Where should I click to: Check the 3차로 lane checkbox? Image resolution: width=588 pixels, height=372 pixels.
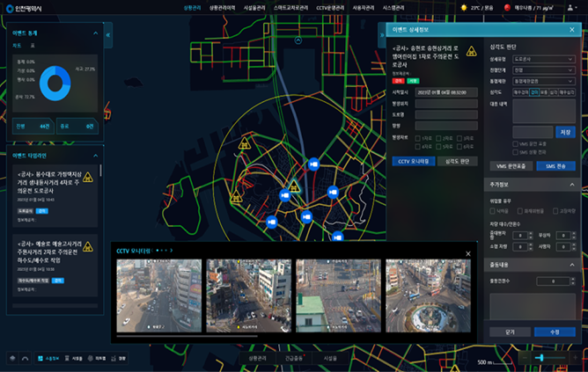(459, 138)
